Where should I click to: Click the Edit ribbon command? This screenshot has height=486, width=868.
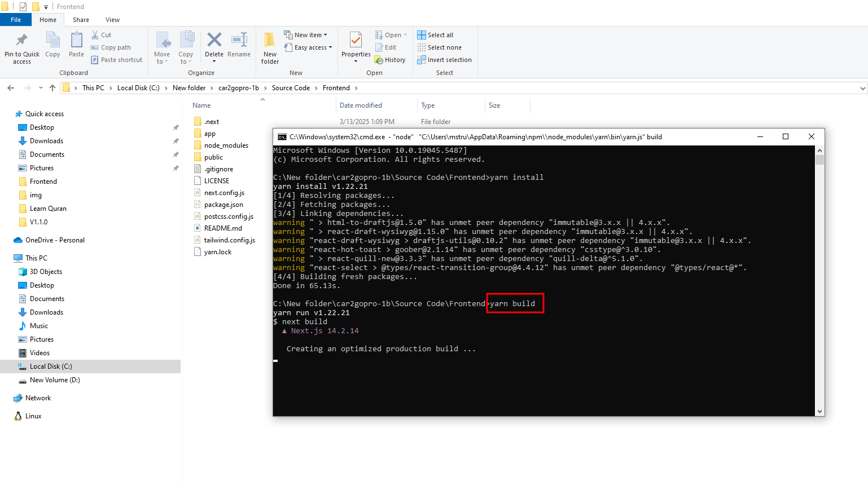coord(385,47)
